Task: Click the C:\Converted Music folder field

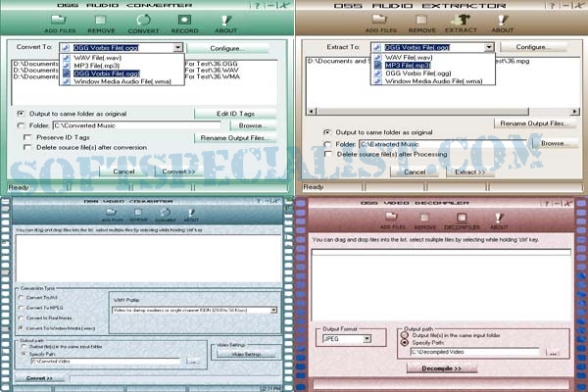Action: point(137,125)
